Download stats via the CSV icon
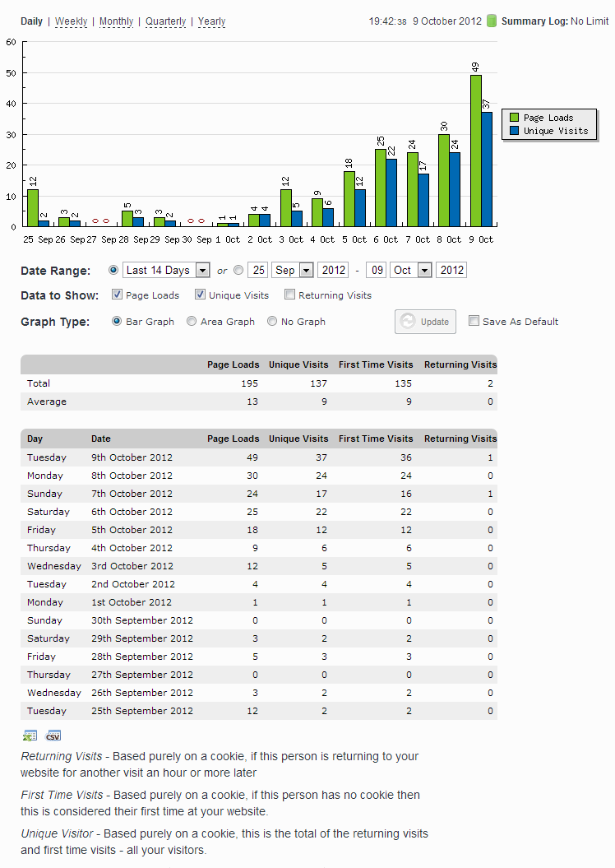615x868 pixels. click(53, 736)
